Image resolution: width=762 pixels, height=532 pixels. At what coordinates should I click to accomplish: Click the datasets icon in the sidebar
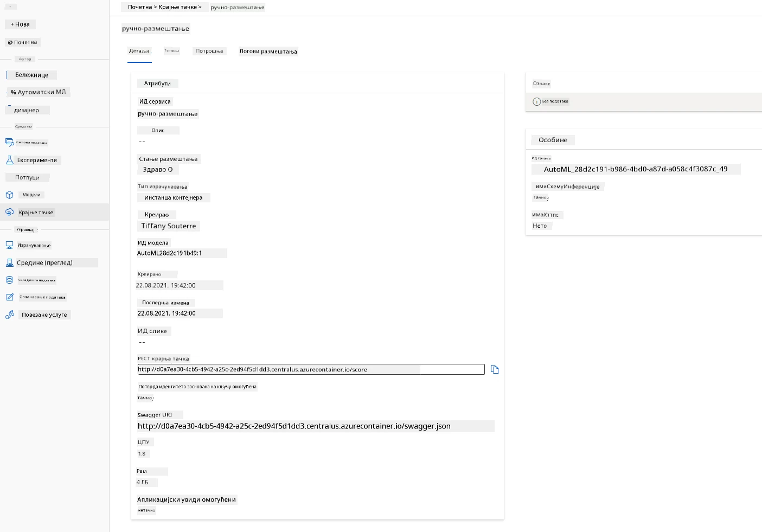point(9,142)
